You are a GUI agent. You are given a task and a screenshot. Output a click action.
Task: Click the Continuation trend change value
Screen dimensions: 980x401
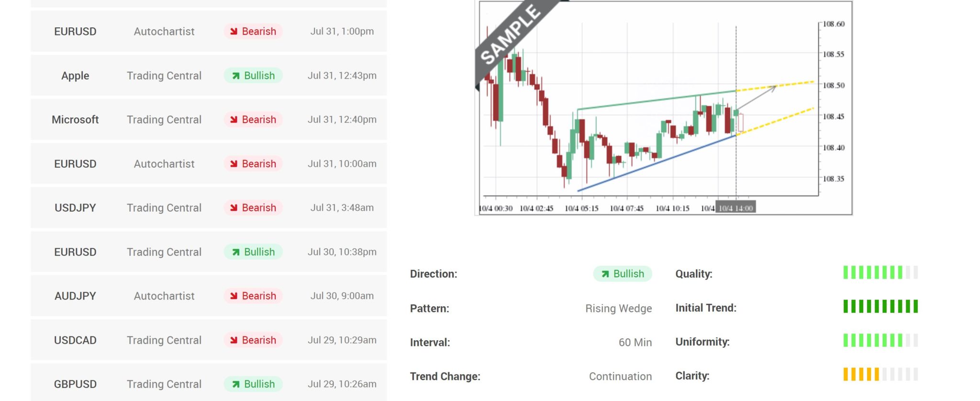(x=620, y=376)
